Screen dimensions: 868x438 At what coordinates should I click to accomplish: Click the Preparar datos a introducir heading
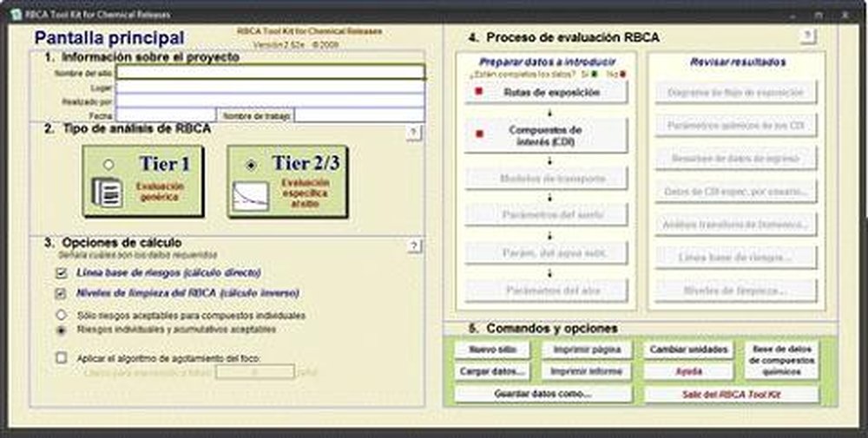[547, 62]
